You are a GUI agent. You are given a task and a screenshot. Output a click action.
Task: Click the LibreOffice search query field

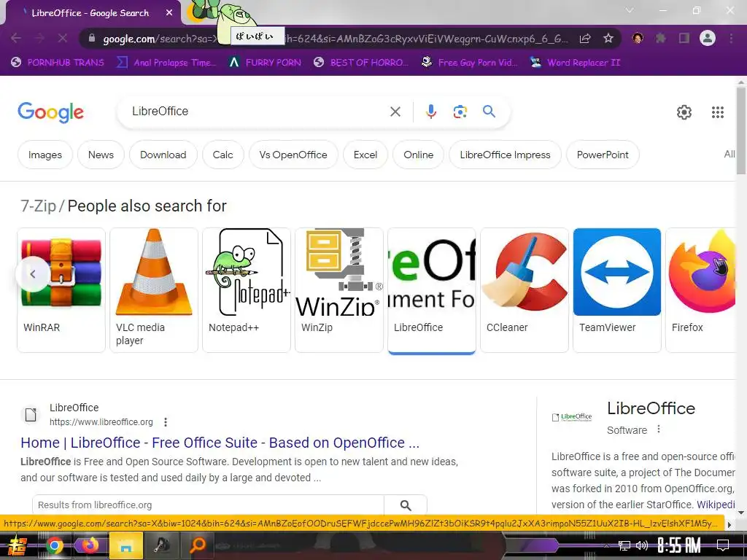point(258,112)
